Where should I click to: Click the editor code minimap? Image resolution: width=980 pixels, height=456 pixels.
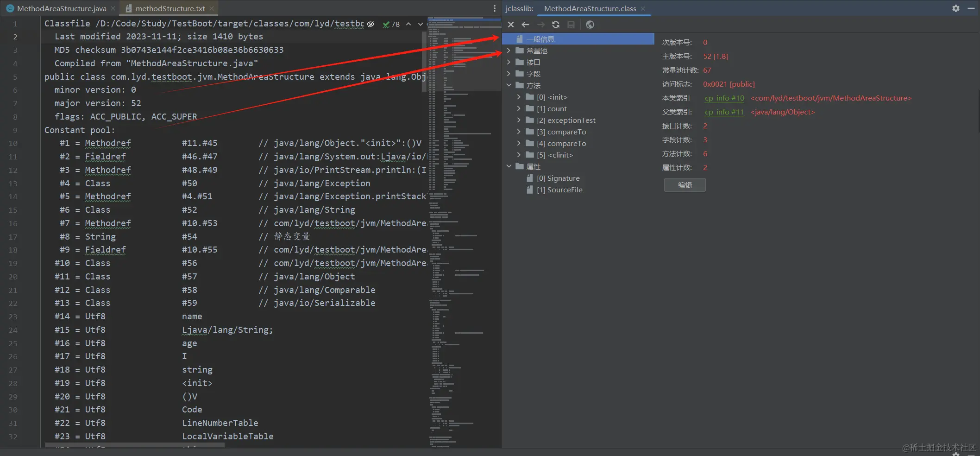464,232
